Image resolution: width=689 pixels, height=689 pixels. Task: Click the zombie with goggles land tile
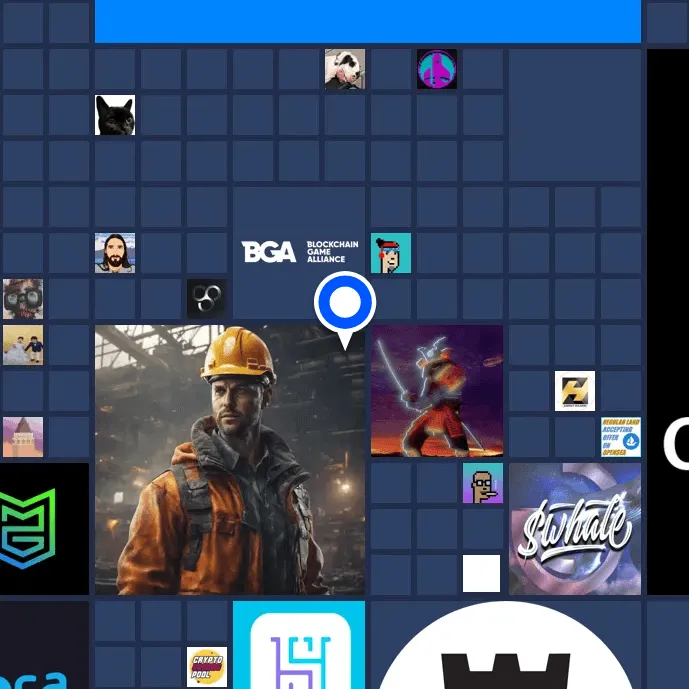[23, 299]
